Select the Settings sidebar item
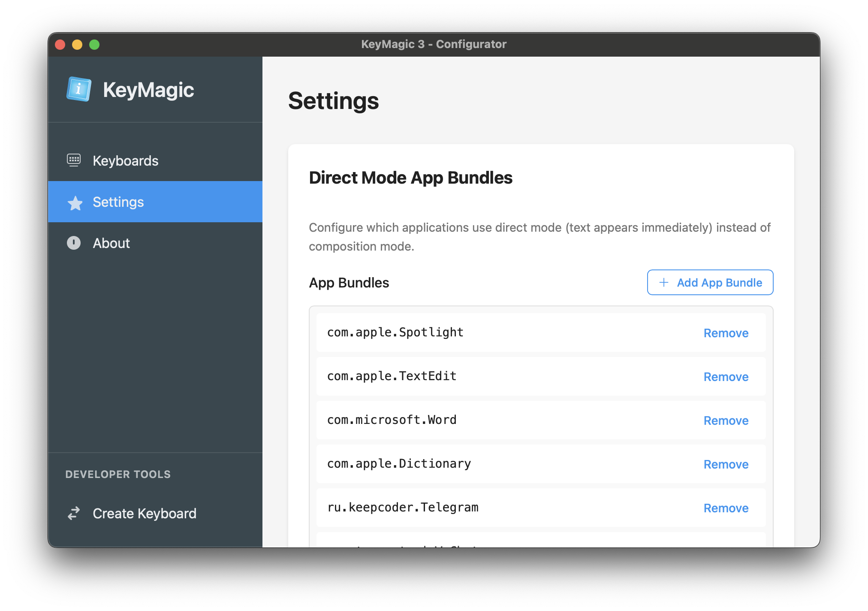 pyautogui.click(x=118, y=202)
